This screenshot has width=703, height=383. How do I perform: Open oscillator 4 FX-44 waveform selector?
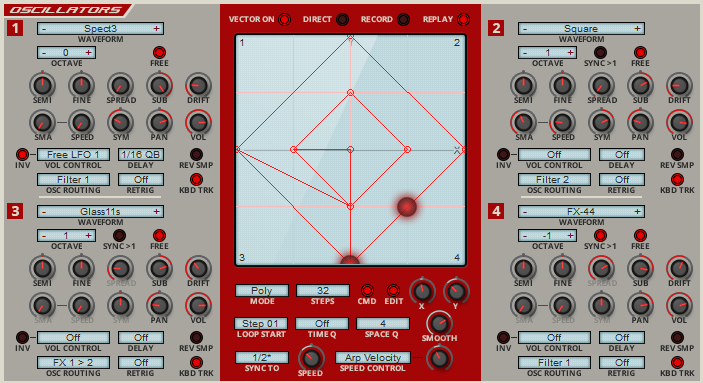click(x=581, y=212)
